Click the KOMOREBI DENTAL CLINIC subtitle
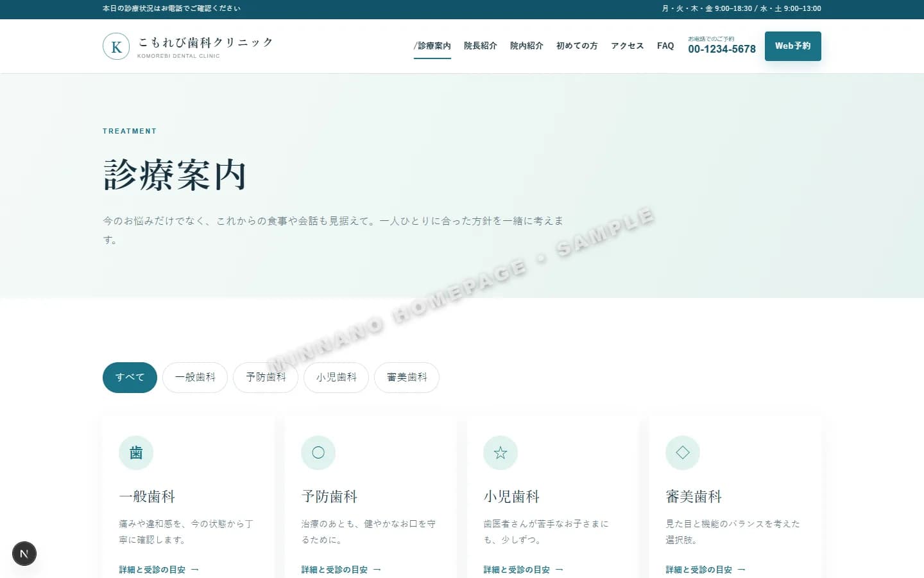Screen dimensions: 924x578 [x=178, y=56]
